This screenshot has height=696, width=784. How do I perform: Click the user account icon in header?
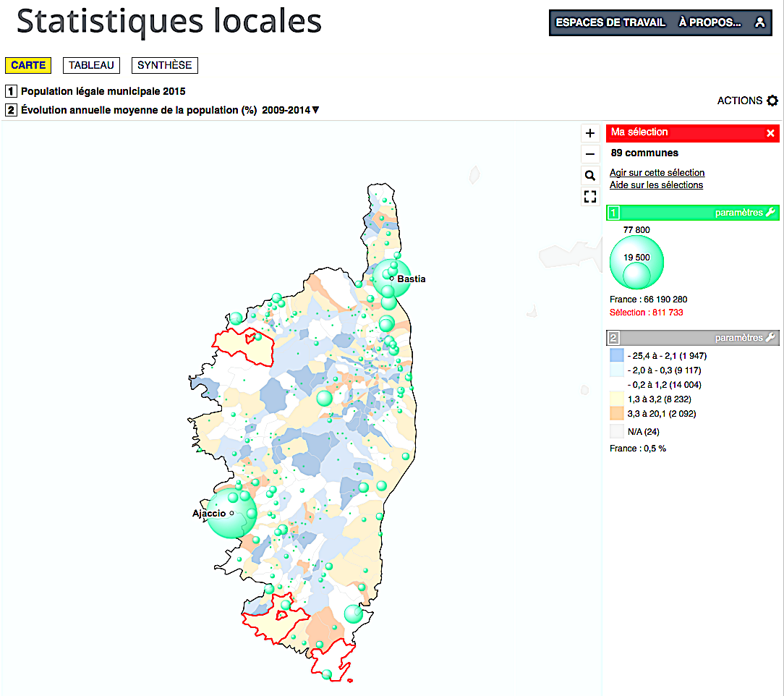coord(759,22)
